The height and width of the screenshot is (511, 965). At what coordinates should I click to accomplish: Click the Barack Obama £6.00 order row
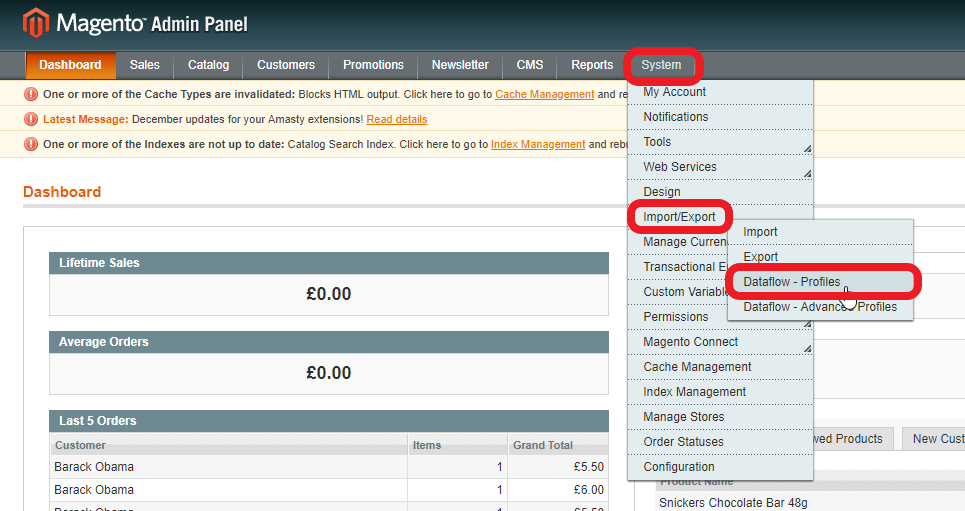tap(329, 490)
